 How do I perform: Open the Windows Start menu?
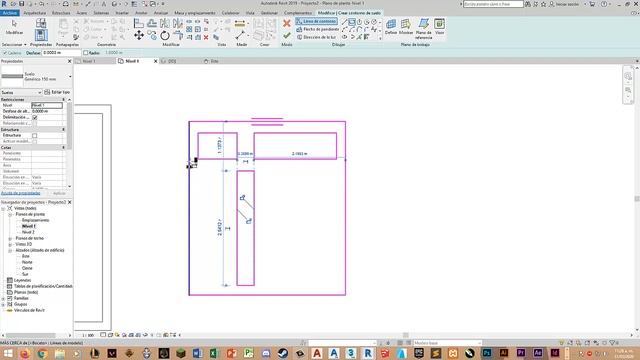point(8,353)
